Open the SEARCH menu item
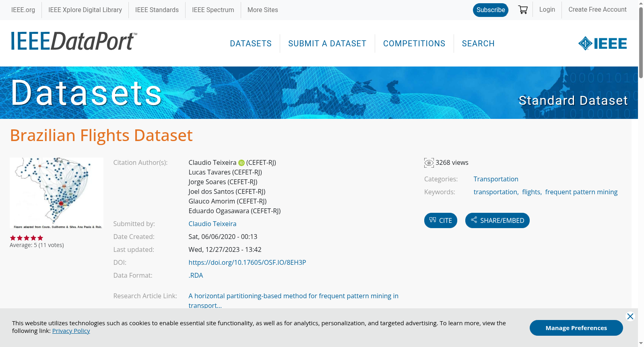 coord(478,44)
